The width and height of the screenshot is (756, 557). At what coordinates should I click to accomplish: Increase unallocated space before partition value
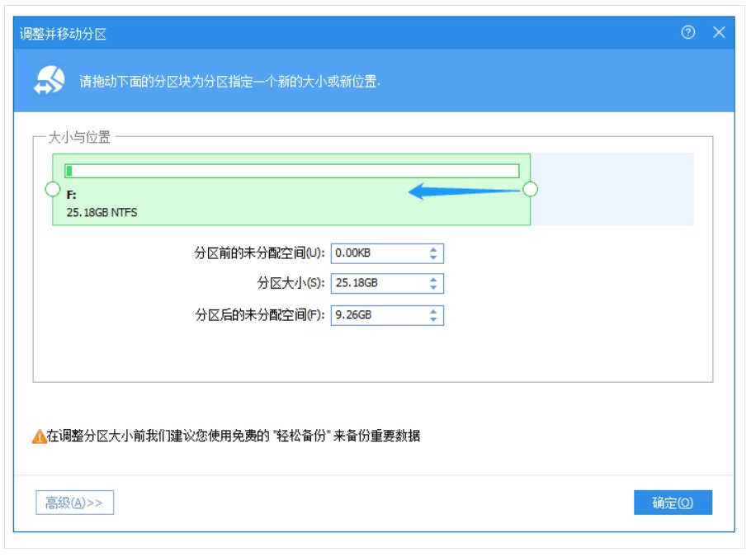tap(433, 249)
